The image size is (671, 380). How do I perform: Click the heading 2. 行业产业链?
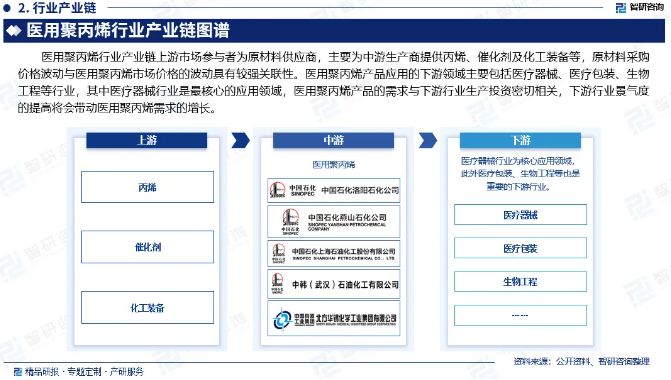(57, 8)
